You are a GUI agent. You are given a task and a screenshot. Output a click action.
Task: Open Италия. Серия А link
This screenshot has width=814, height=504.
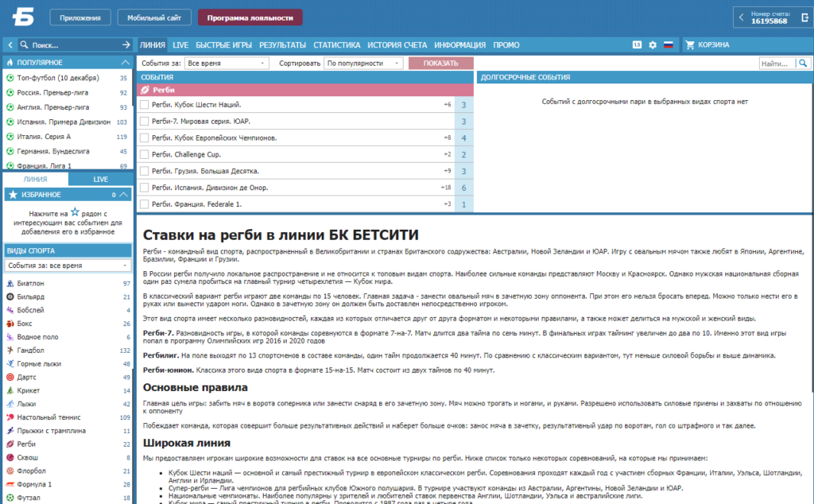[44, 137]
